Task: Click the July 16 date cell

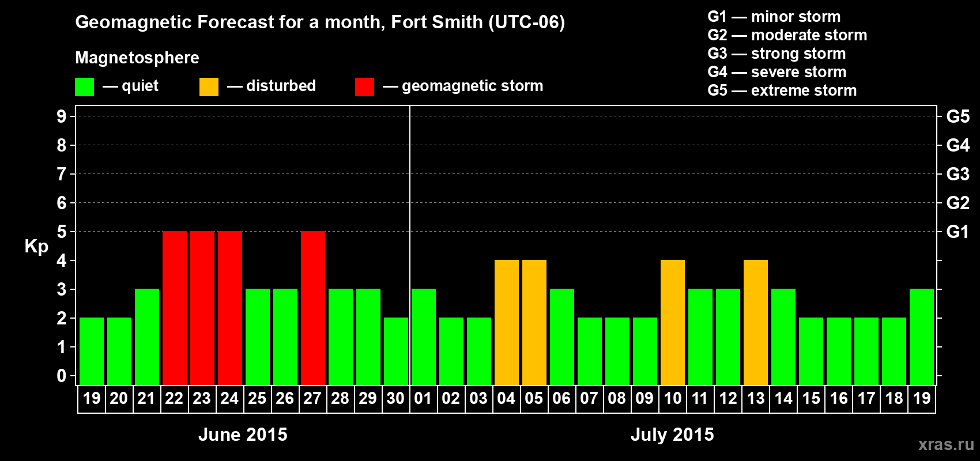Action: point(838,399)
